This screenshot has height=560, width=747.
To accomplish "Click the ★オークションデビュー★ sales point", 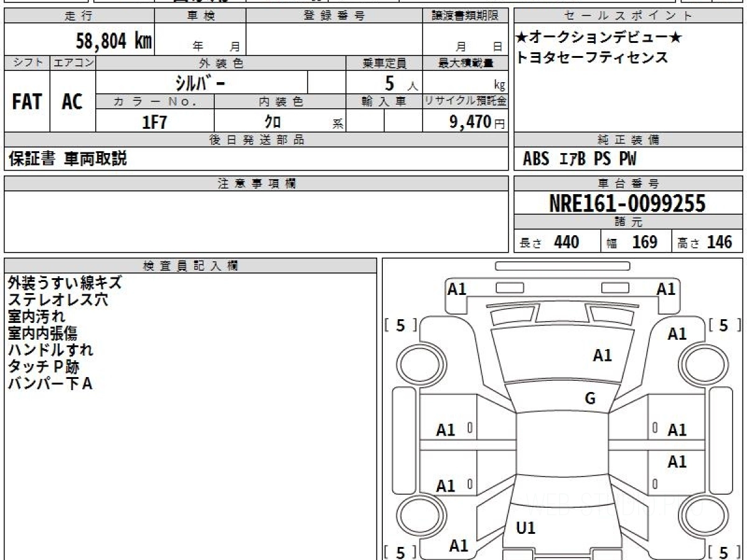I will pos(599,38).
